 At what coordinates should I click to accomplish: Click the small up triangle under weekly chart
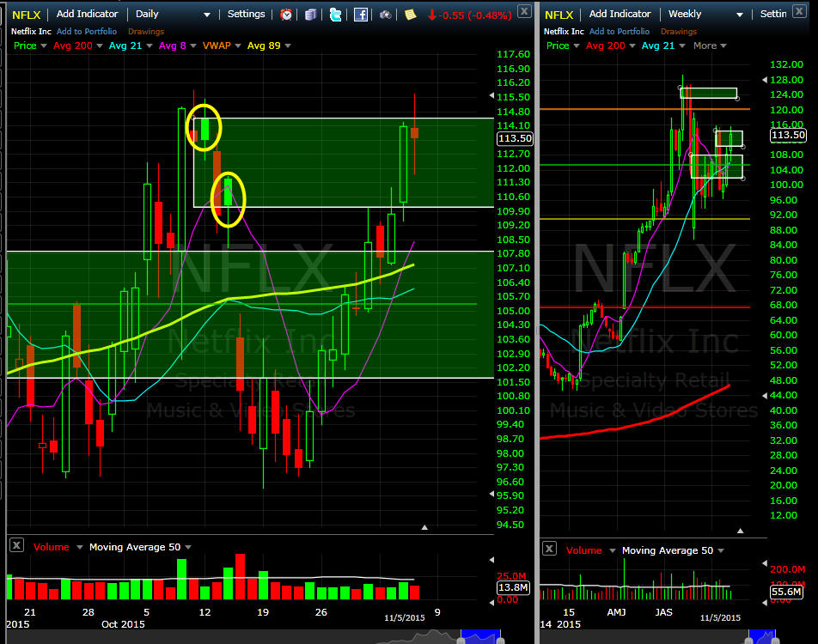741,531
